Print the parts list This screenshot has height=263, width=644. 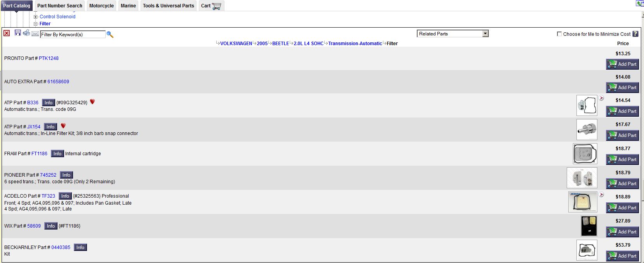pos(26,33)
